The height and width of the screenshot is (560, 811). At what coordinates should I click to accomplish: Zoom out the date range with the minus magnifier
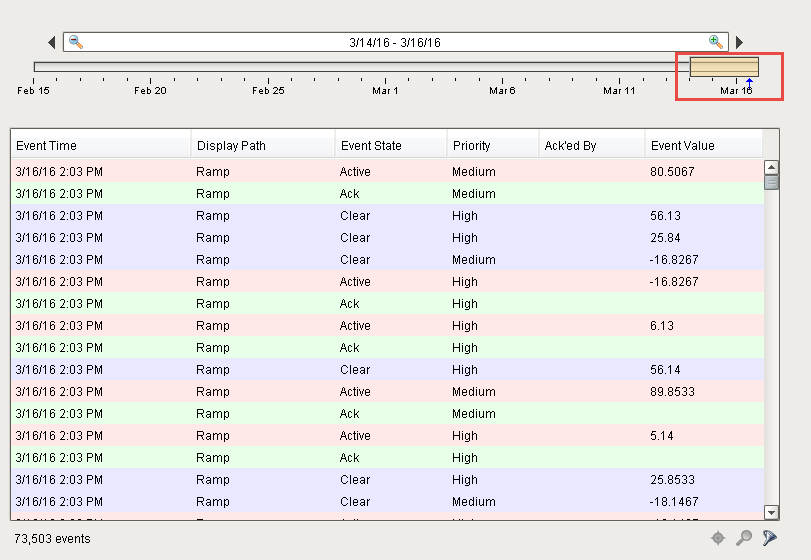pyautogui.click(x=76, y=42)
